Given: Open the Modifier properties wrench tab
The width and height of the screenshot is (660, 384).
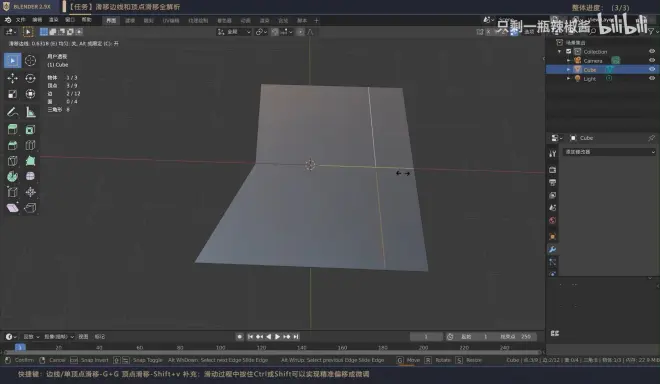Looking at the screenshot, I should pos(553,249).
